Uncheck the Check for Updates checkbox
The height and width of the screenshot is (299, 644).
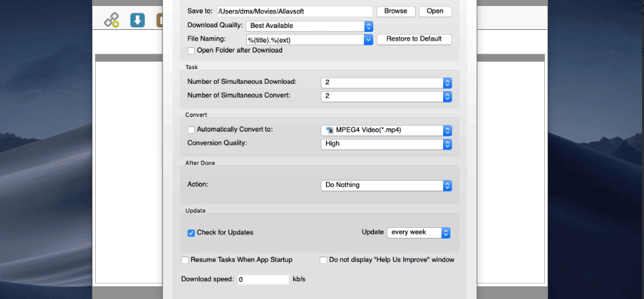[x=191, y=233]
